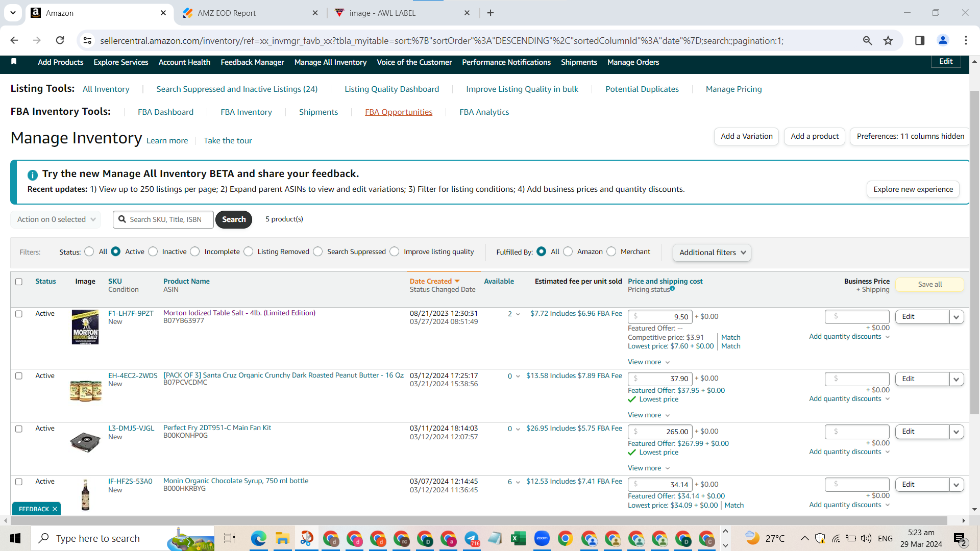Open the browser zoom magnifier icon

coord(867,40)
